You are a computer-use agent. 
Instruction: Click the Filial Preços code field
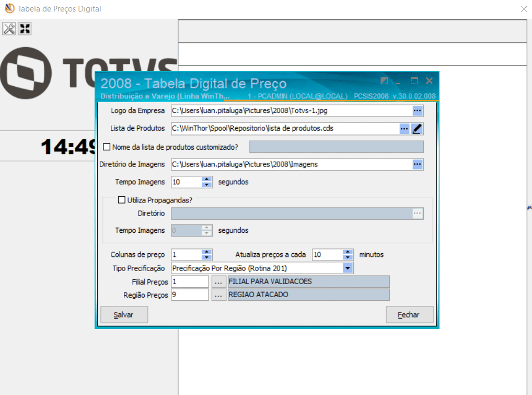coord(190,281)
